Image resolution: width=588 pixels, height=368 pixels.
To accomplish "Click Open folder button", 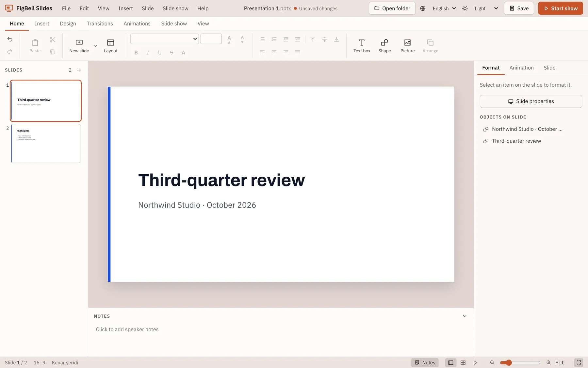I will (392, 9).
